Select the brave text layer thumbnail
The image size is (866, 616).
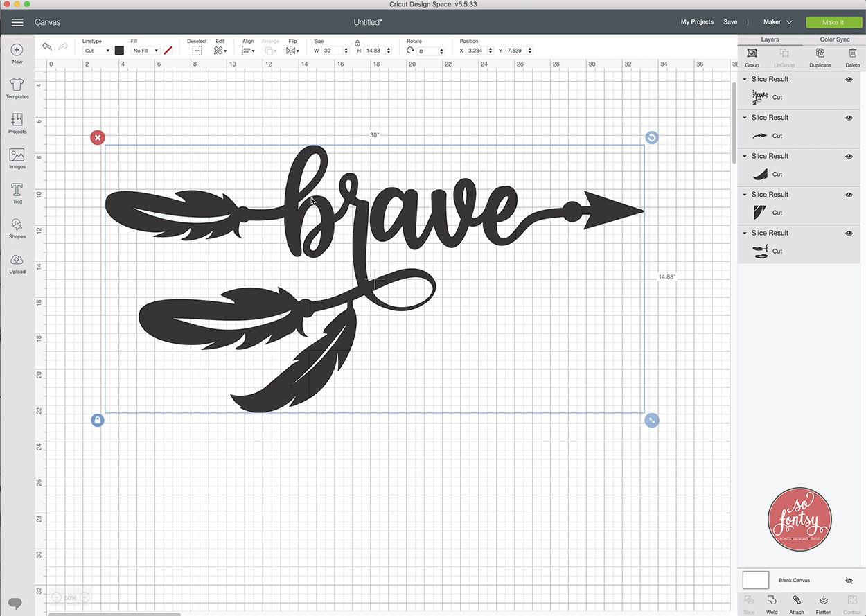pos(760,97)
